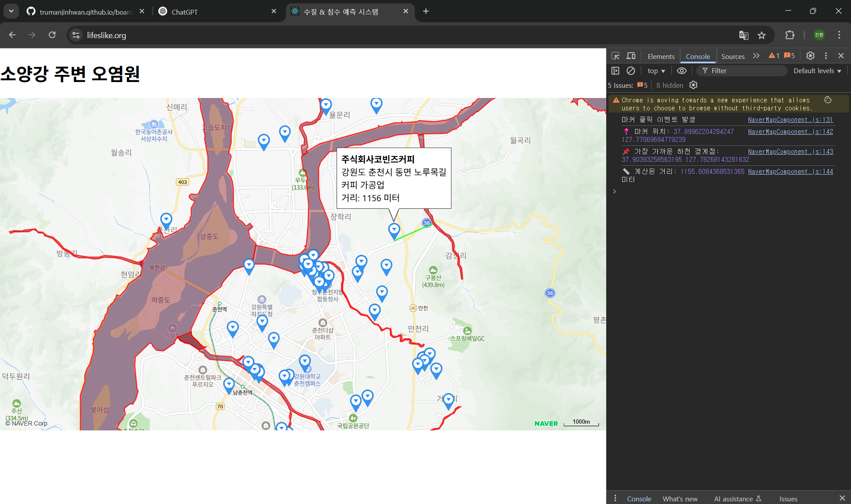The height and width of the screenshot is (504, 851).
Task: Click the 8 hidden messages label
Action: pos(669,85)
